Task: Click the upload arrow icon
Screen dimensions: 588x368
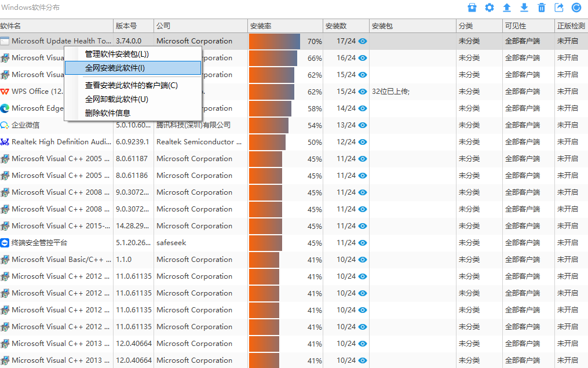Action: click(507, 8)
